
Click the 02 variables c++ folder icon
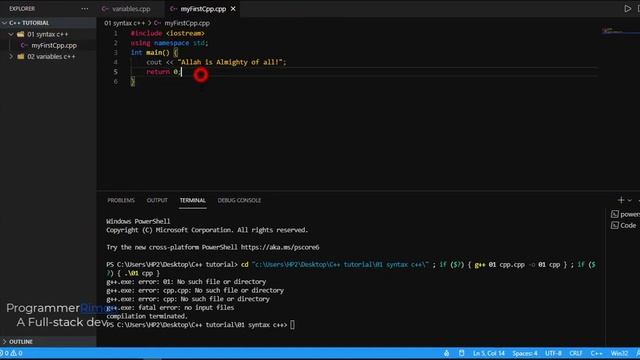pos(20,57)
